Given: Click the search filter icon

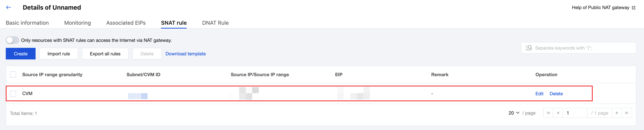Looking at the screenshot, I should point(529,48).
